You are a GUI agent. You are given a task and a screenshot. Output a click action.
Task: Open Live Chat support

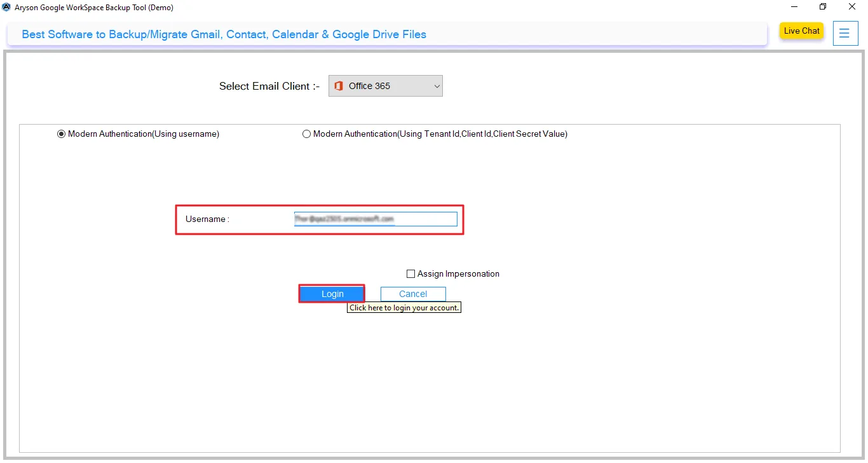(x=801, y=31)
